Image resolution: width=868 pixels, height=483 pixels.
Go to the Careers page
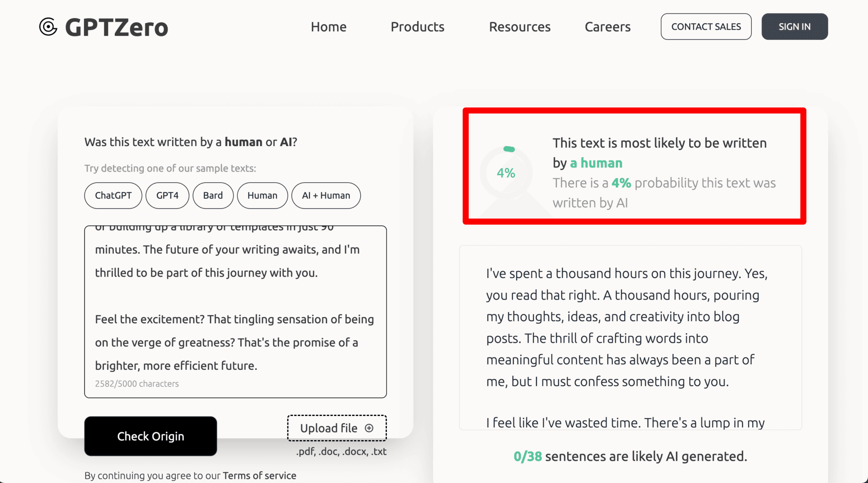(x=607, y=26)
